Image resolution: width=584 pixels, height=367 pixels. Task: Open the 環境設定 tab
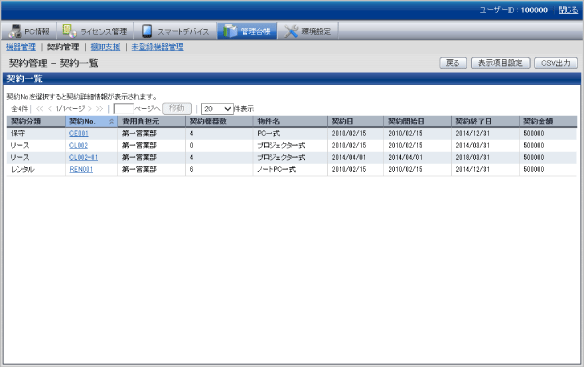click(308, 31)
